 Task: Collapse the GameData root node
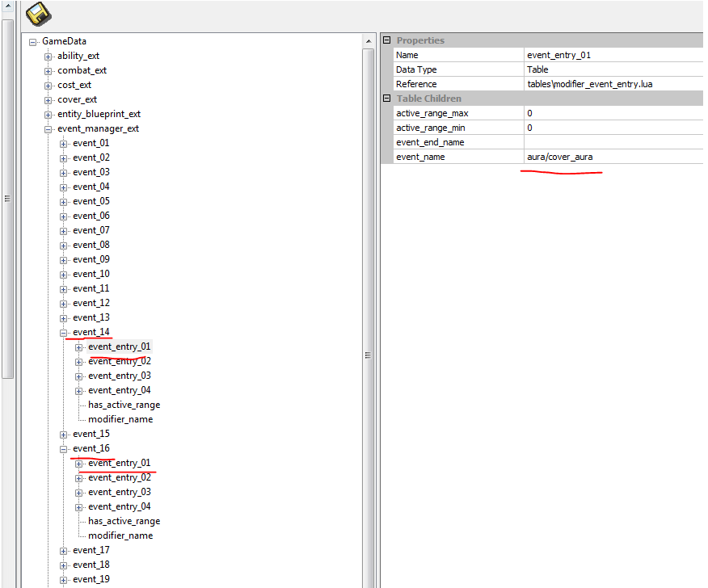[32, 43]
